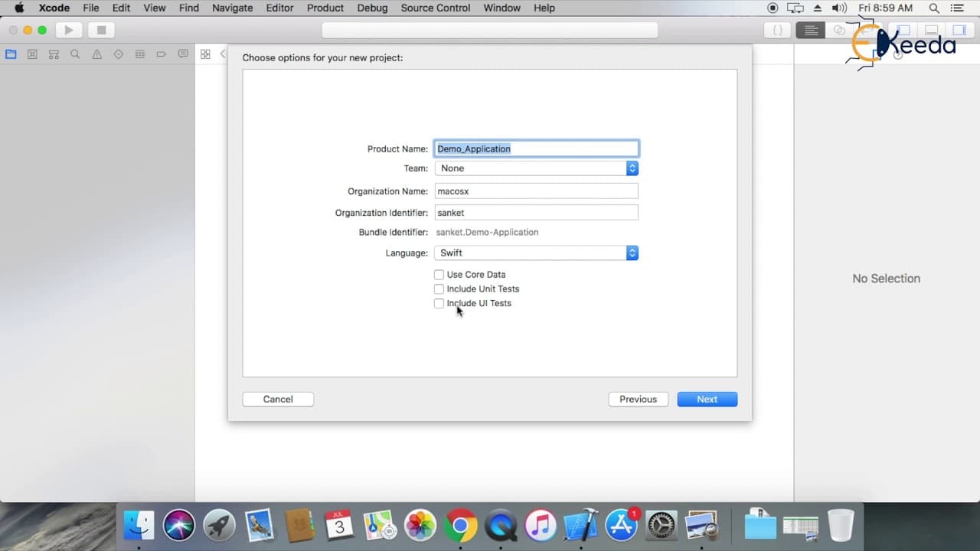The height and width of the screenshot is (551, 980).
Task: Open Finder from the Dock
Action: [139, 525]
